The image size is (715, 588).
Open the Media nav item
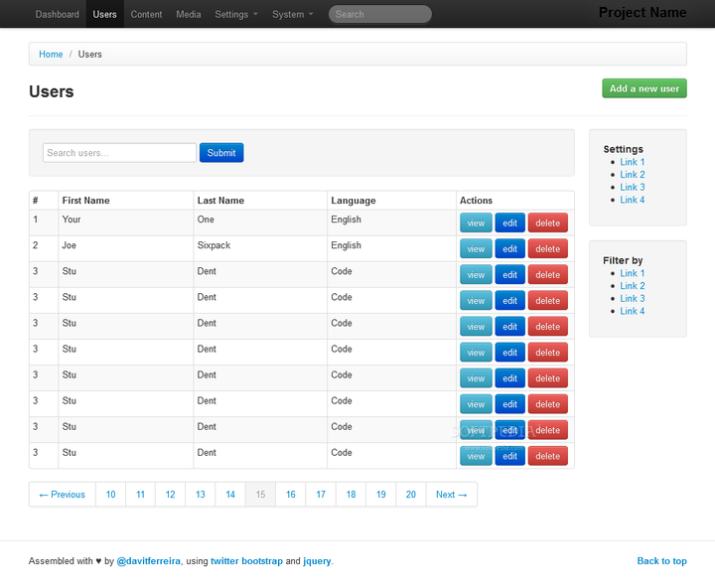coord(188,15)
